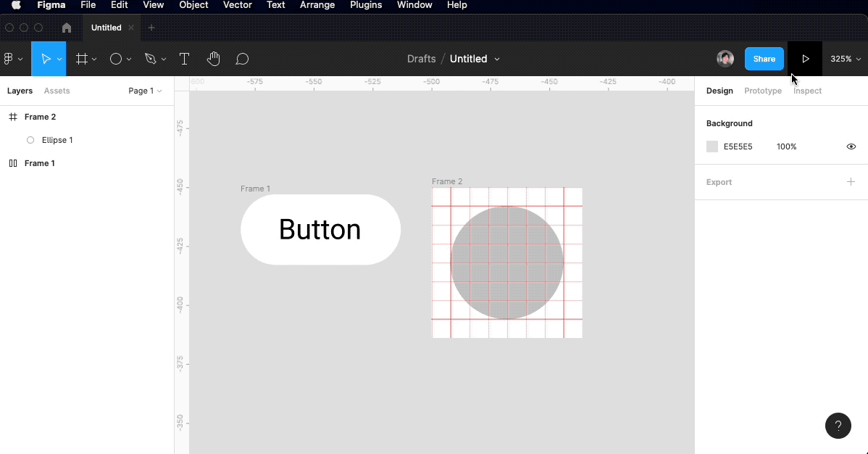Click the Button text on canvas
The width and height of the screenshot is (868, 454).
pos(320,229)
